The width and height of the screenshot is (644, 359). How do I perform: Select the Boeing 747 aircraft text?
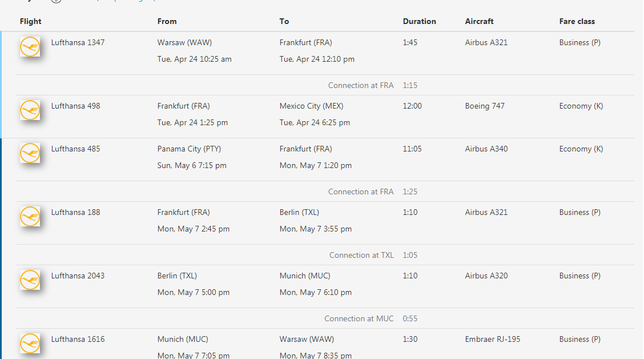coord(485,106)
